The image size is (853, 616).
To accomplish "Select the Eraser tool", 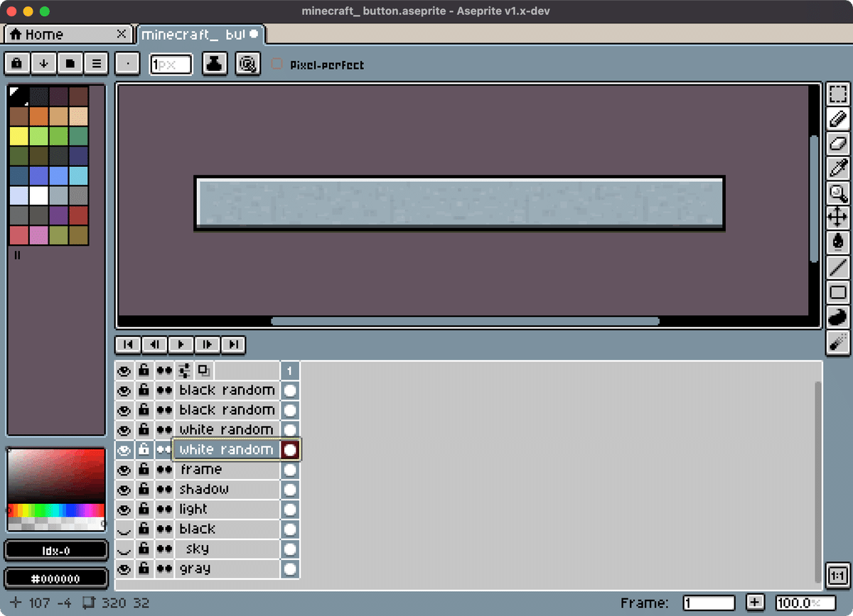I will pos(838,143).
